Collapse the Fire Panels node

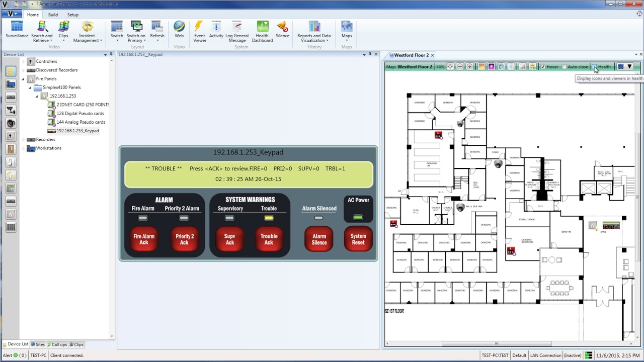click(x=23, y=79)
